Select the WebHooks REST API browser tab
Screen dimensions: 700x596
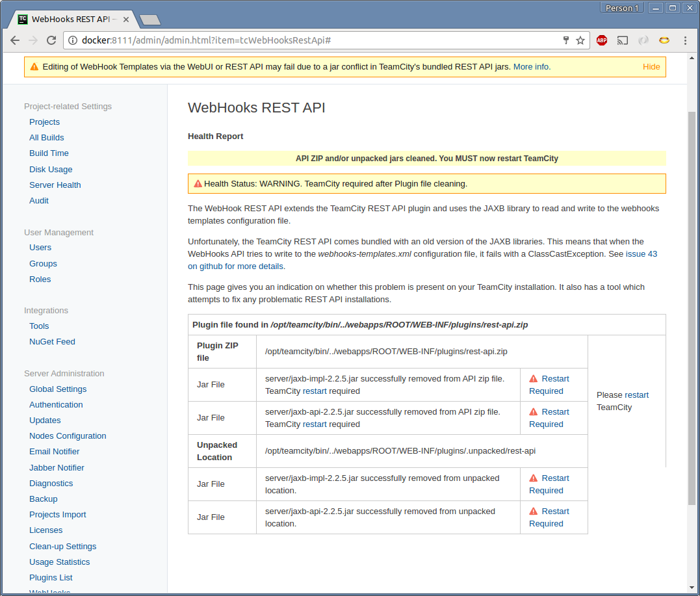coord(73,19)
